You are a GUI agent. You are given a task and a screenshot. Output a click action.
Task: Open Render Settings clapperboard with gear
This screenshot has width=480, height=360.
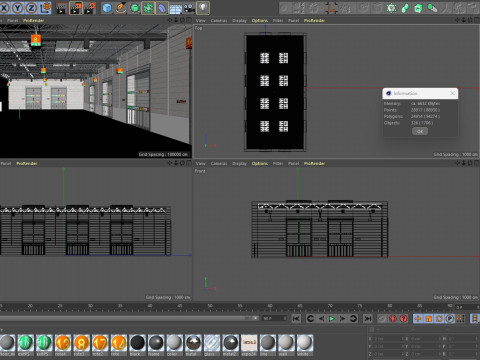(90, 8)
